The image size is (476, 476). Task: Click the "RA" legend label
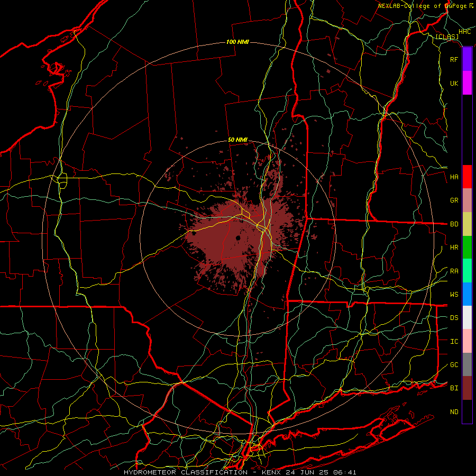point(454,271)
